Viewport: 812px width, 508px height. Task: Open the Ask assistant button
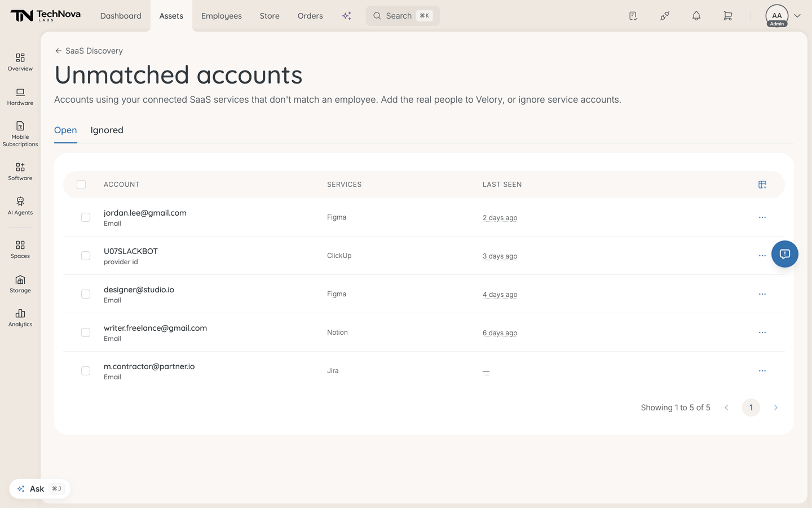pyautogui.click(x=39, y=489)
